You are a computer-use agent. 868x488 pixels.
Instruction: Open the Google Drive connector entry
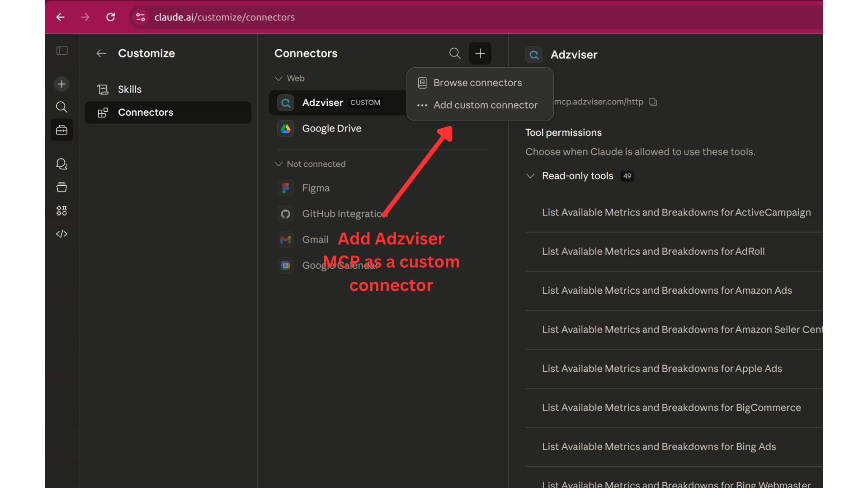[331, 129]
